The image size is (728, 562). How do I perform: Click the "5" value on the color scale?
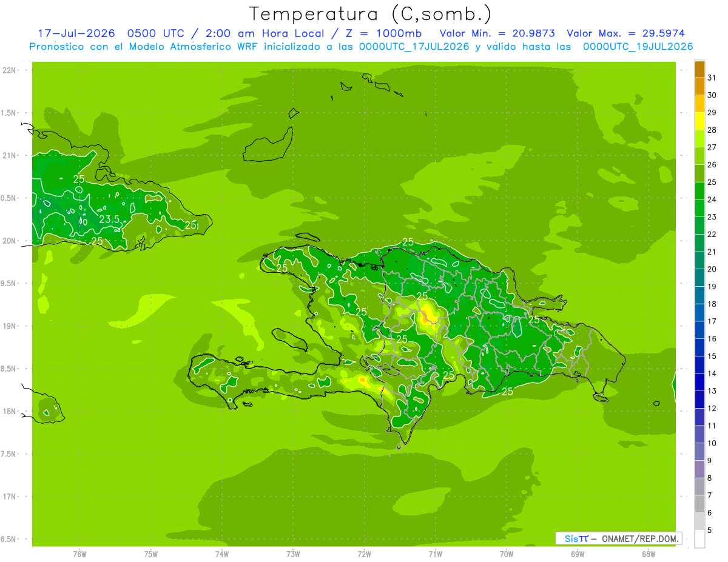[x=710, y=530]
